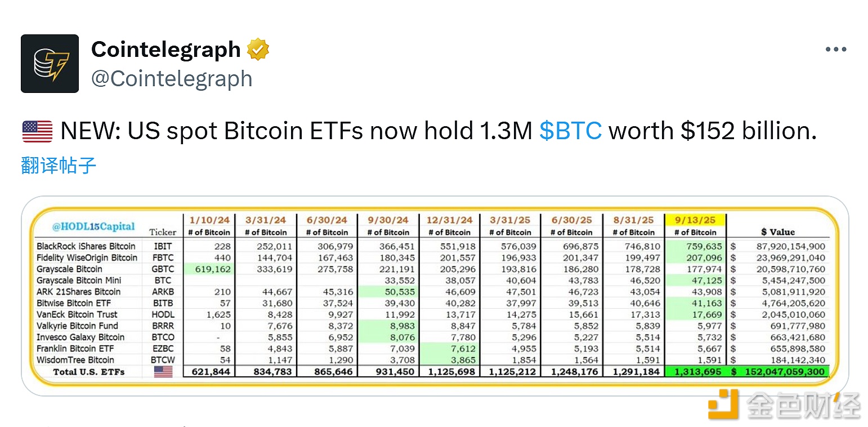Click the gold verified badge
Viewport: 868px width, 427px height.
[258, 50]
